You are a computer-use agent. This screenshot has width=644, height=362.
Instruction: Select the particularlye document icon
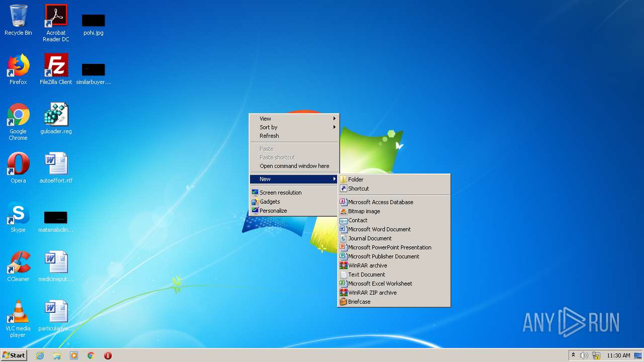(x=56, y=316)
